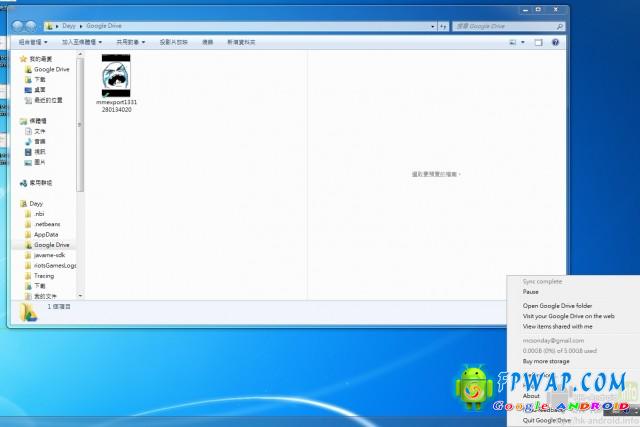Open the Homegroup item in the navigation pane
Viewport: 640px width, 427px height.
pos(40,183)
